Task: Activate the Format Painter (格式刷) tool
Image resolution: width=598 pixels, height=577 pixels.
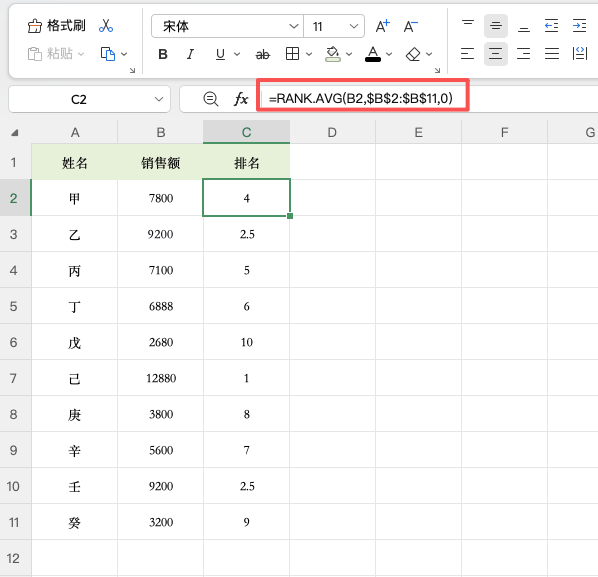Action: click(56, 26)
